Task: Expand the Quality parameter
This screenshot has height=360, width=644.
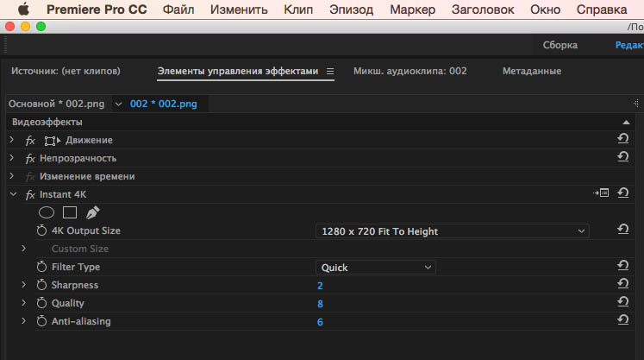Action: click(x=24, y=303)
